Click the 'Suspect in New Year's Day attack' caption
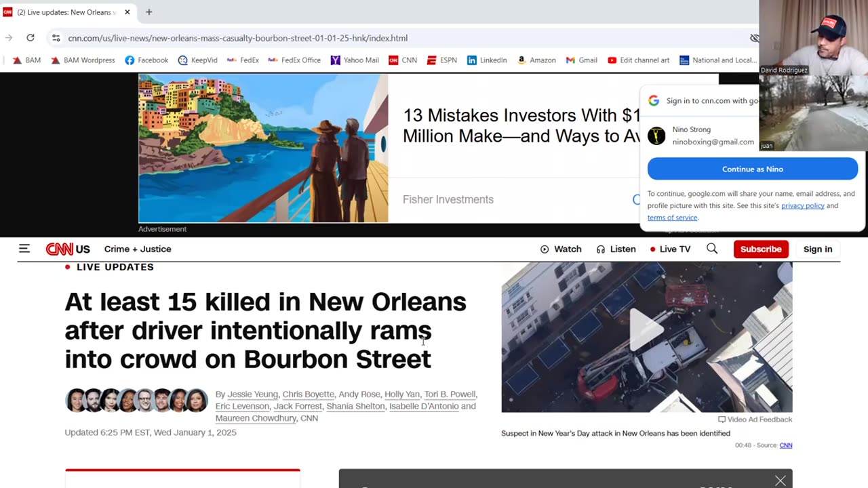The height and width of the screenshot is (488, 868). click(616, 433)
